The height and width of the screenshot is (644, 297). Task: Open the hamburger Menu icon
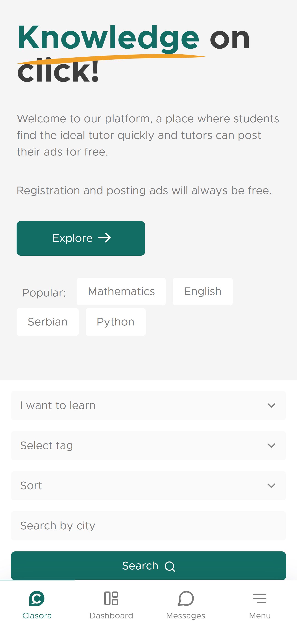click(259, 598)
